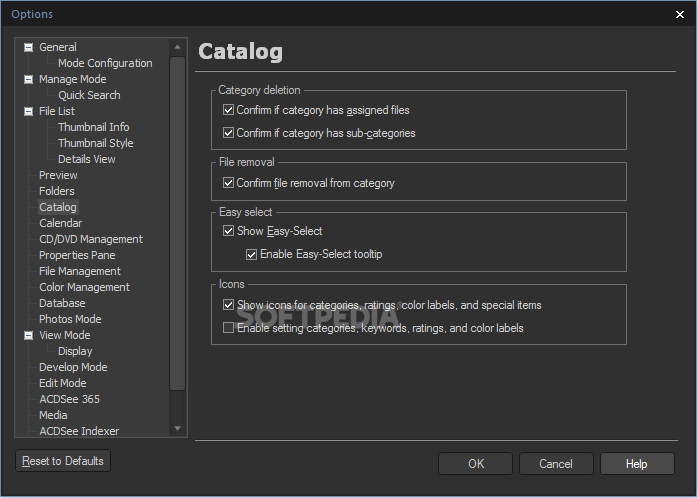Select Media in the options tree
Viewport: 698px width, 498px height.
pyautogui.click(x=53, y=415)
